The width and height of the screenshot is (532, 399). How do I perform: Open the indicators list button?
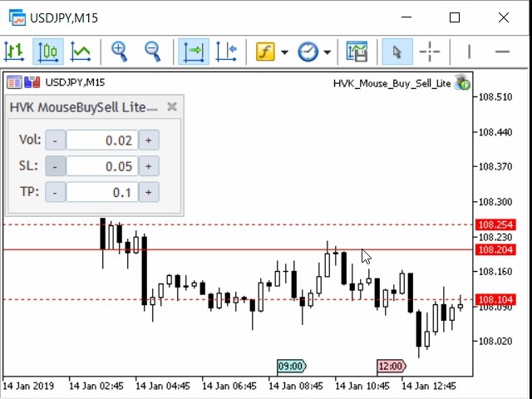265,52
